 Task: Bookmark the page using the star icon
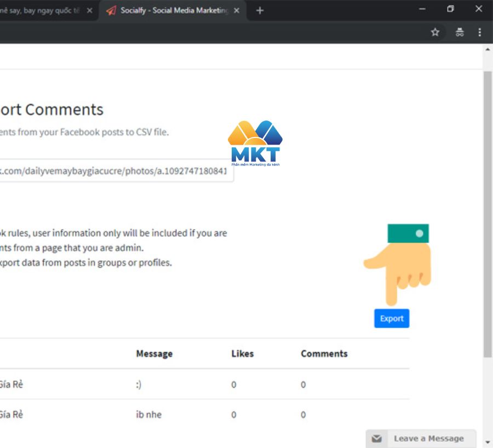(435, 32)
